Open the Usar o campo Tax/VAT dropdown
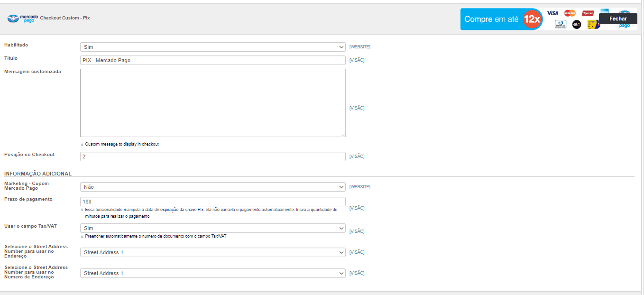644x295 pixels. tap(213, 228)
